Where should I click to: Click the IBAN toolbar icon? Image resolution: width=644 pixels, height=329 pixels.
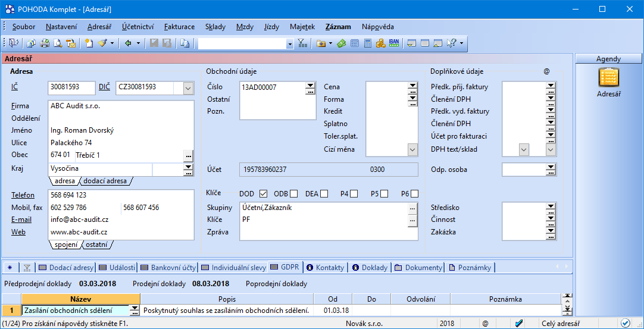(x=394, y=43)
